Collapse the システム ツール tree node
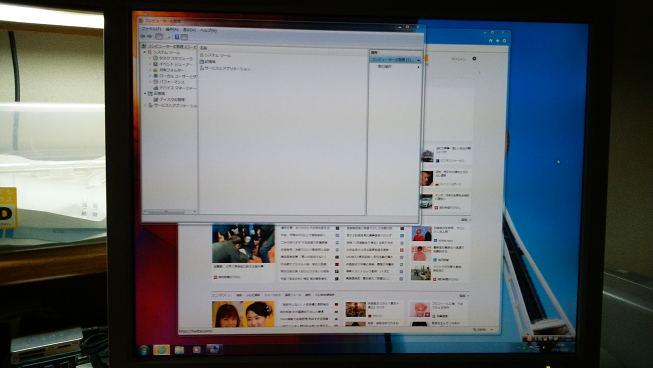The width and height of the screenshot is (653, 368). [145, 53]
